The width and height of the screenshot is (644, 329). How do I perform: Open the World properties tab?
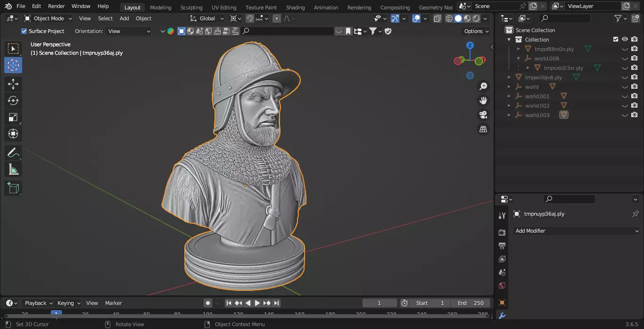pos(502,286)
